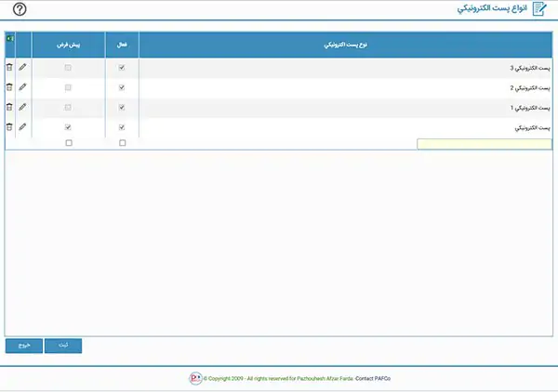Click the Copyright 2009 footer text
The image size is (558, 392).
[x=278, y=378]
